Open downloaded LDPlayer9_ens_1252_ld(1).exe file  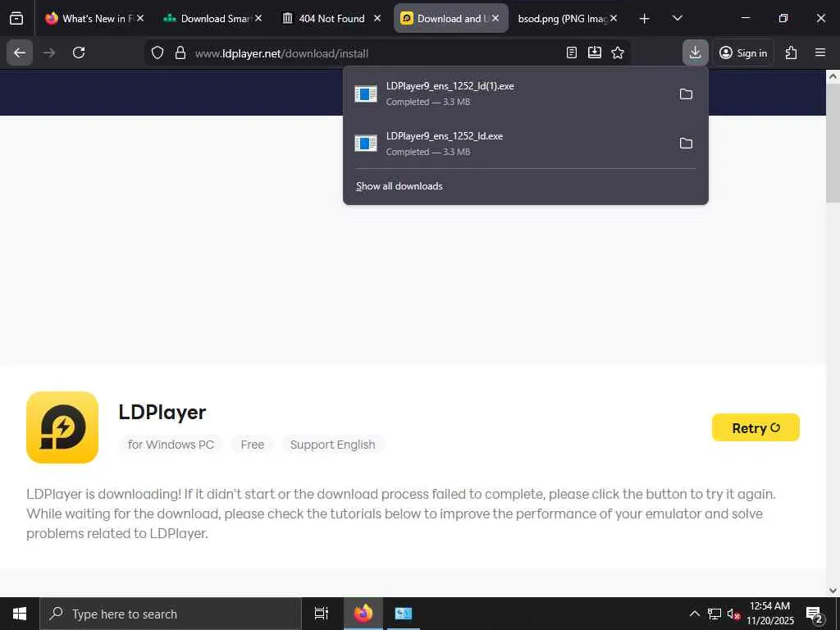click(x=509, y=94)
